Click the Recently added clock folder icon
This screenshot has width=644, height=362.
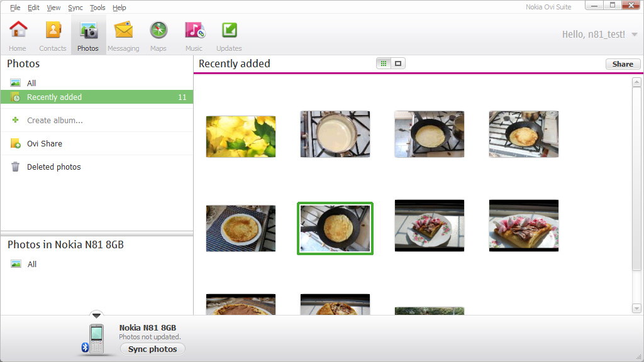pos(15,97)
